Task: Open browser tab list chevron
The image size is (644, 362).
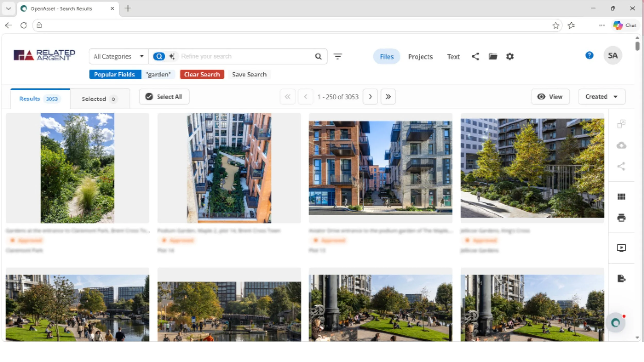Action: (x=9, y=8)
